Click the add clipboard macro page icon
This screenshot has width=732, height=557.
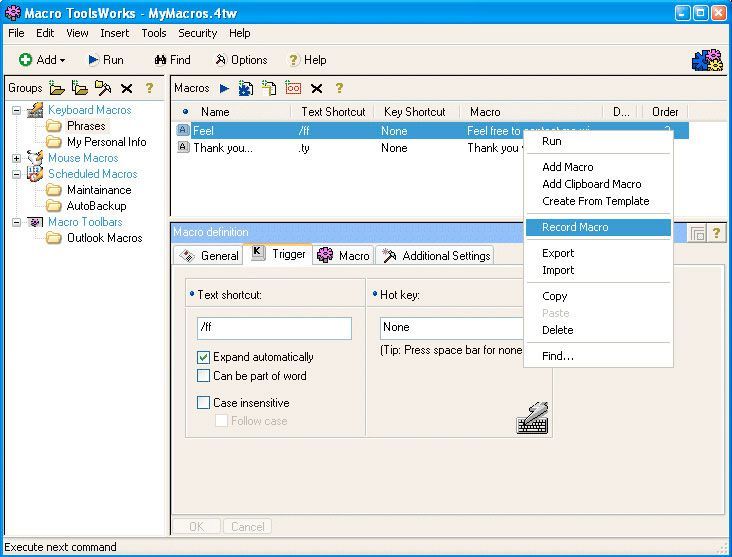point(269,88)
